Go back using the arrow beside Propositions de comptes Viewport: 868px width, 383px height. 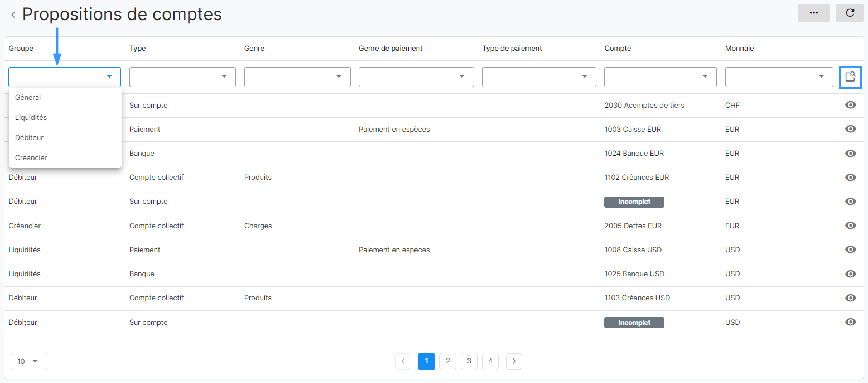pos(13,15)
